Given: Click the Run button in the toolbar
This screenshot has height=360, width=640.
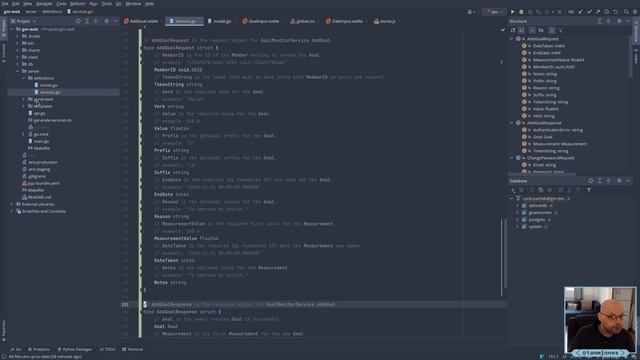Looking at the screenshot, I should point(513,12).
